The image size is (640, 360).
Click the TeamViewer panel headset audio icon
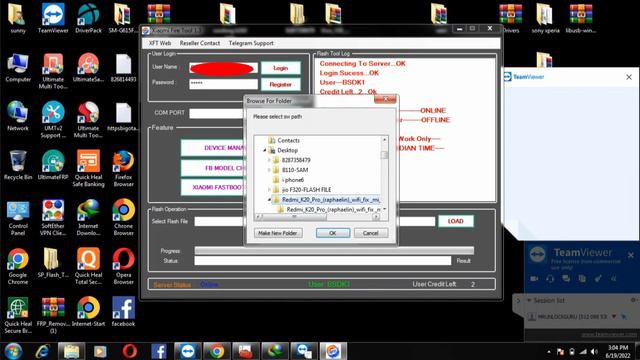tap(550, 279)
